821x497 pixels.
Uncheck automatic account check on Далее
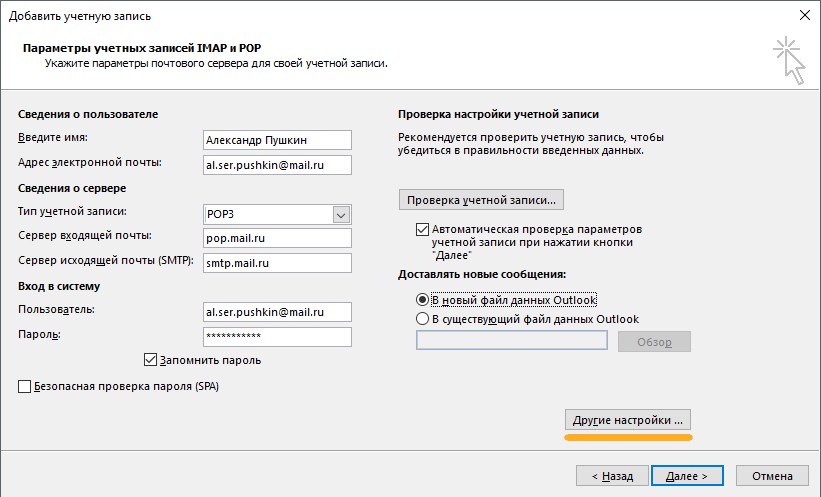(x=422, y=229)
